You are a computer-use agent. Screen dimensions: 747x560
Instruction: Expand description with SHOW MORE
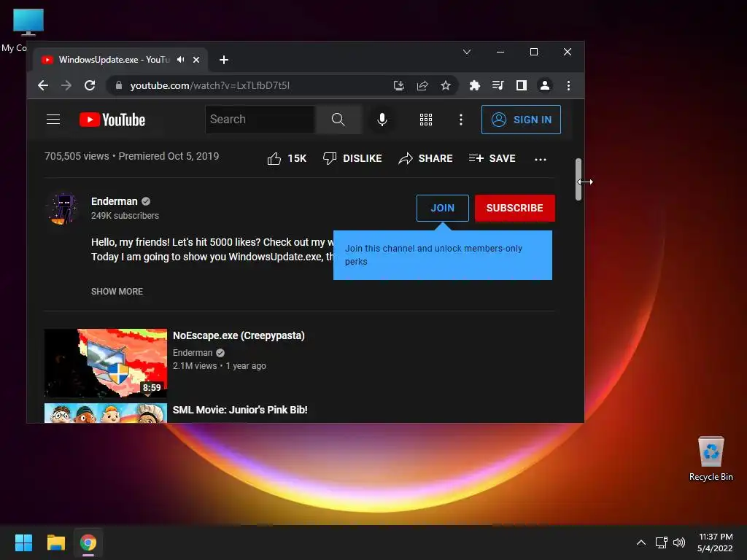tap(117, 292)
